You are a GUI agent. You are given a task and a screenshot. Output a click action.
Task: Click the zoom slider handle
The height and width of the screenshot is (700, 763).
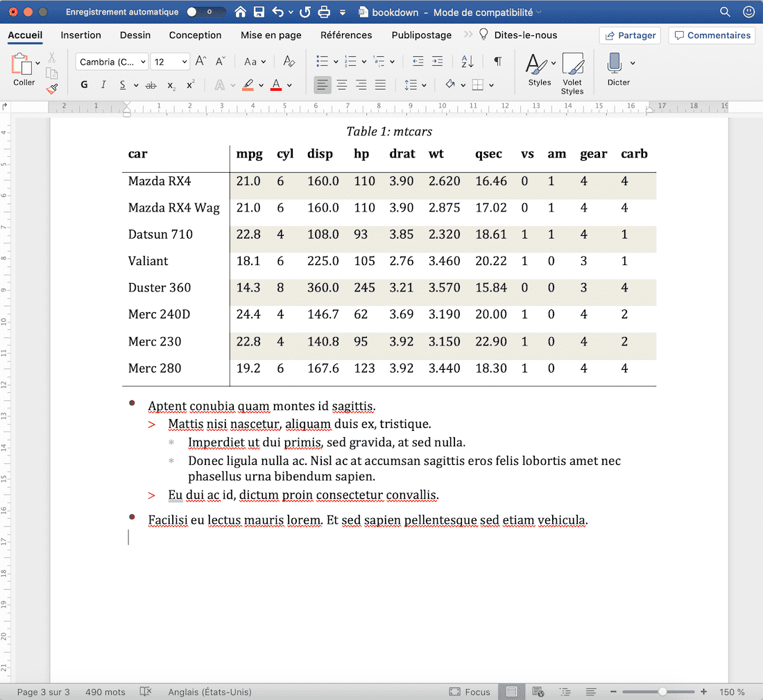tap(662, 692)
